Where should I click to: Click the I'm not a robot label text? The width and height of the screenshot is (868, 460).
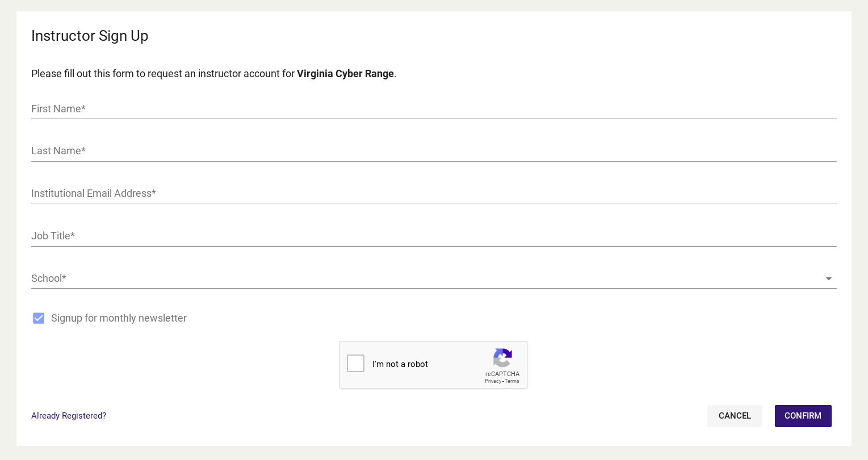tap(400, 364)
